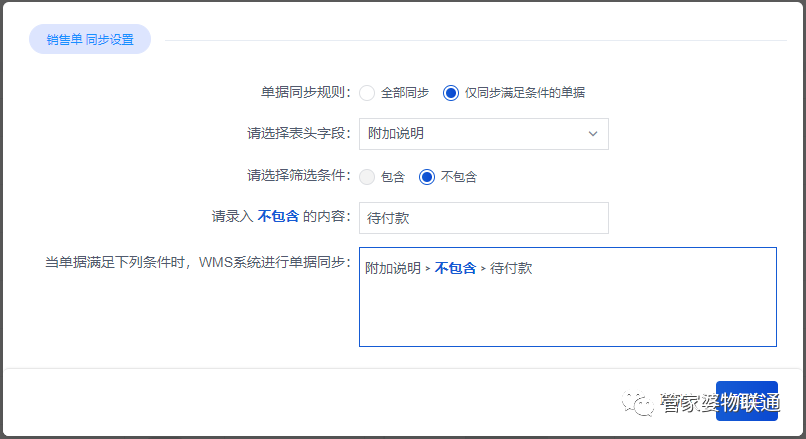The width and height of the screenshot is (806, 439).
Task: Click the 销售单 同步设置 section tab
Action: click(x=90, y=40)
